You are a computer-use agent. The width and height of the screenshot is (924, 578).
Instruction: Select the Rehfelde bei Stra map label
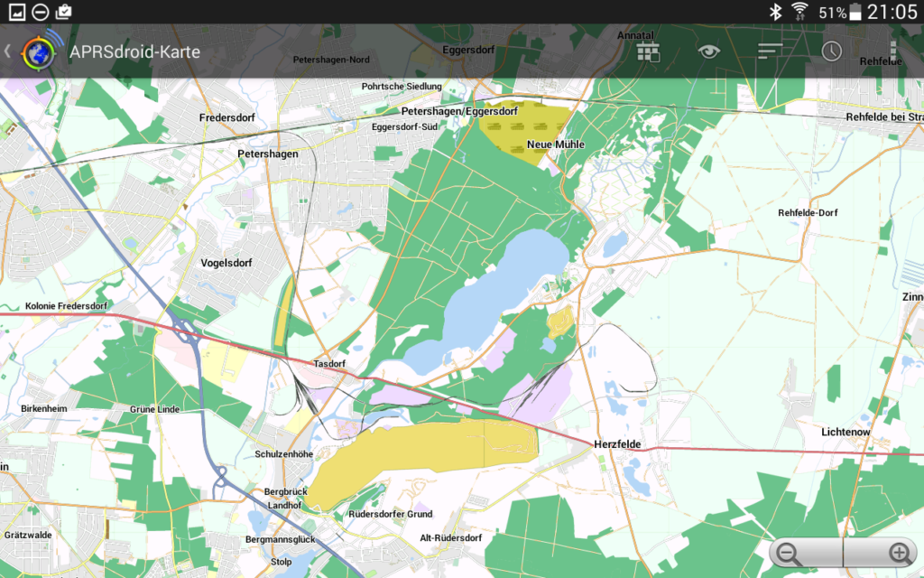884,117
